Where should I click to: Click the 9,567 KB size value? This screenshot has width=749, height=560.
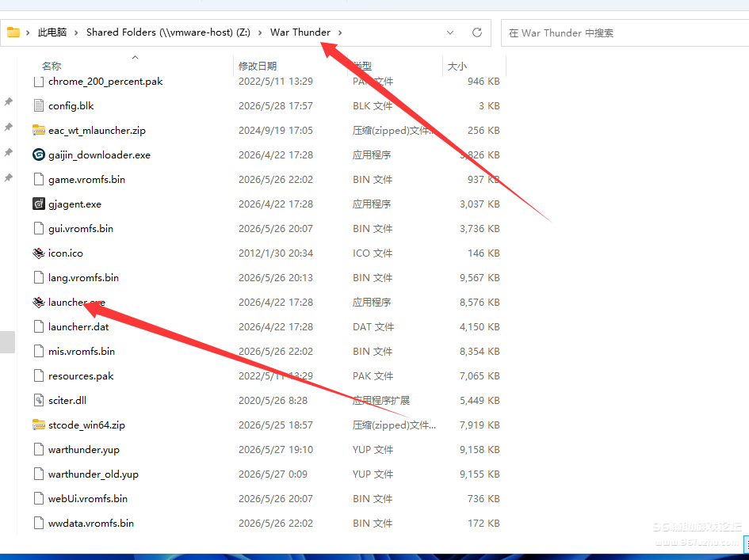coord(480,278)
